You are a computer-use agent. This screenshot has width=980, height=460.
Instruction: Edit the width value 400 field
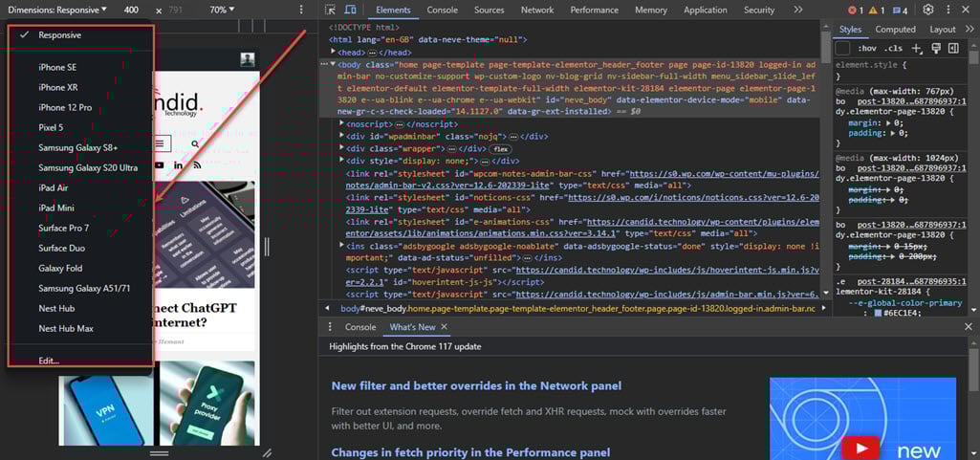(x=131, y=10)
